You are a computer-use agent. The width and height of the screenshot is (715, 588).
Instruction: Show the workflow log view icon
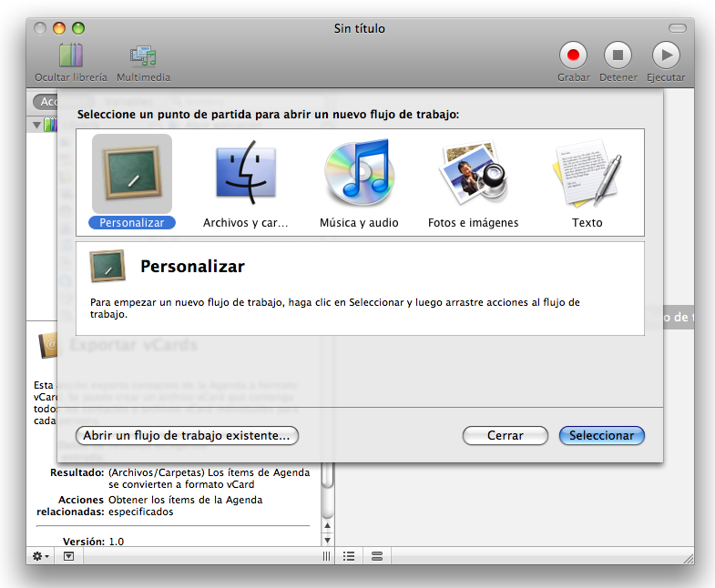(377, 556)
